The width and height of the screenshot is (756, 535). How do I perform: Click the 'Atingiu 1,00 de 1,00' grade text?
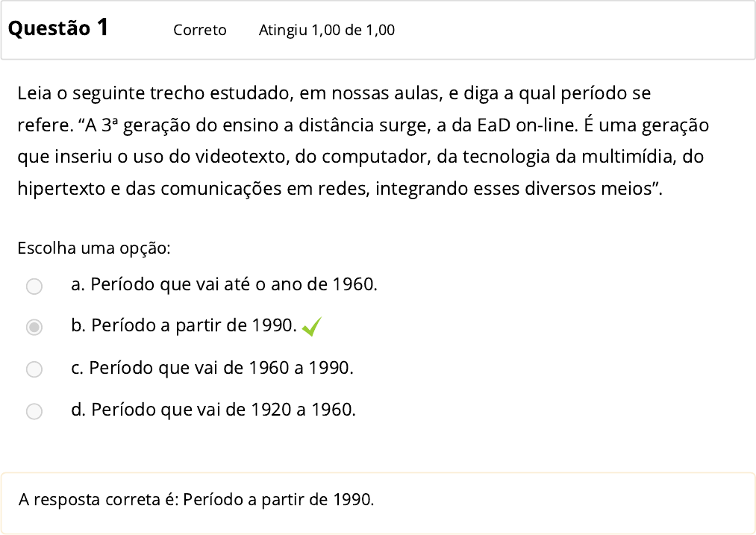click(327, 31)
